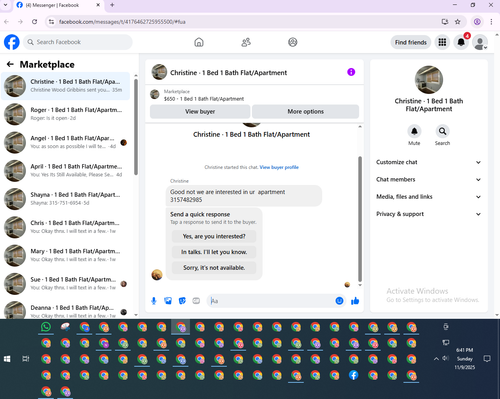Image resolution: width=500 pixels, height=399 pixels.
Task: Open the Roger conversation in list
Action: [66, 114]
